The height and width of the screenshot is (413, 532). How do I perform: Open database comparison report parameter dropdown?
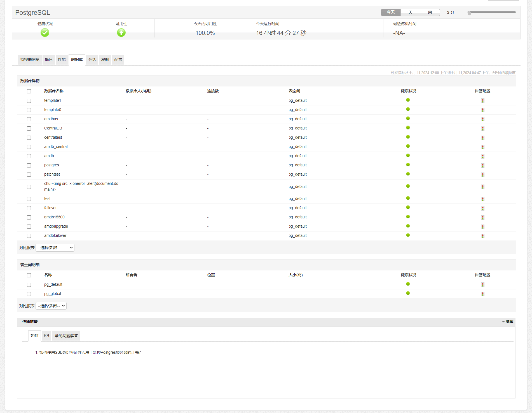pyautogui.click(x=55, y=248)
